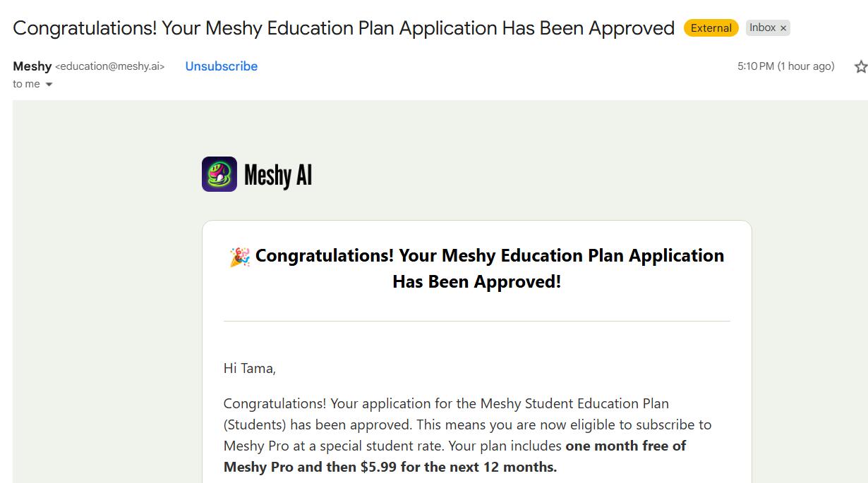868x483 pixels.
Task: Click the sender name Meshy
Action: (x=32, y=66)
